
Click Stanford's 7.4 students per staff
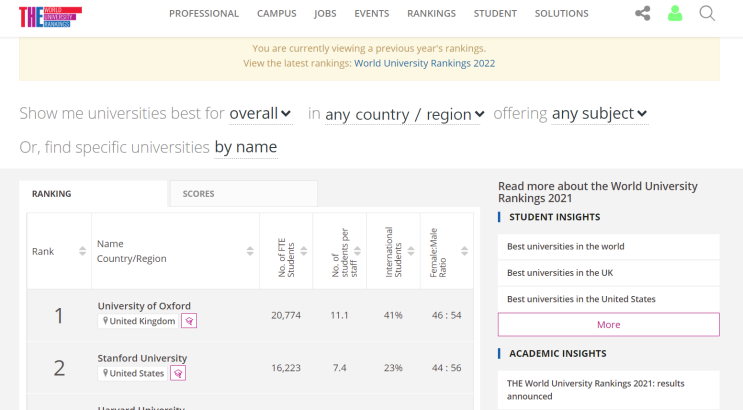339,368
